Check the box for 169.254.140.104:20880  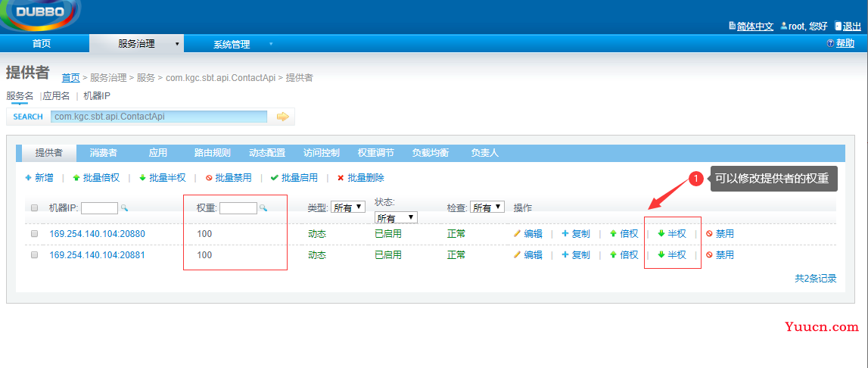click(34, 234)
